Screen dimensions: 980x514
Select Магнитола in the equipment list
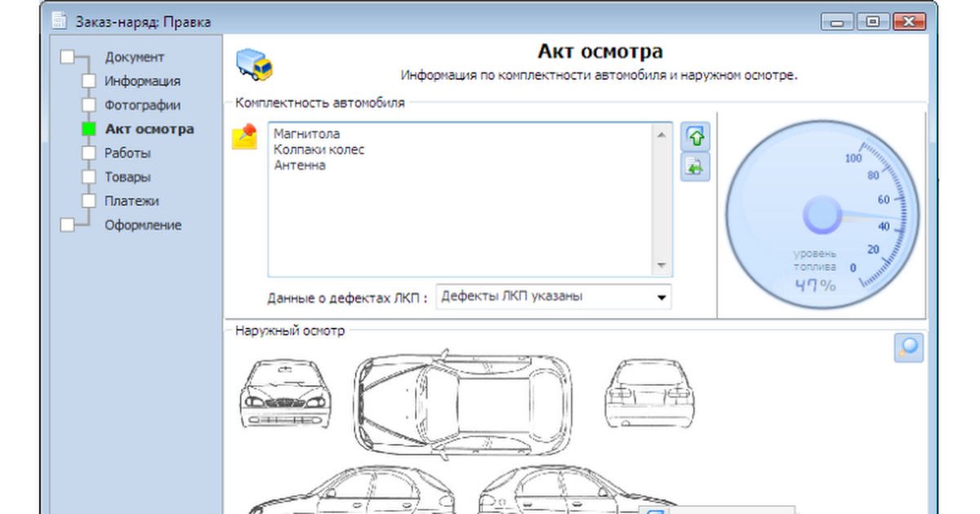click(x=306, y=134)
